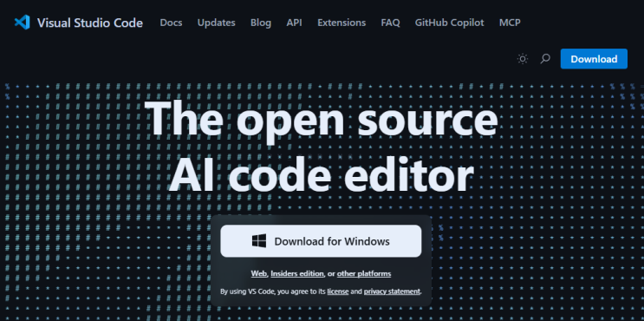View the license link
Viewport: 644px width, 321px height.
tap(338, 292)
